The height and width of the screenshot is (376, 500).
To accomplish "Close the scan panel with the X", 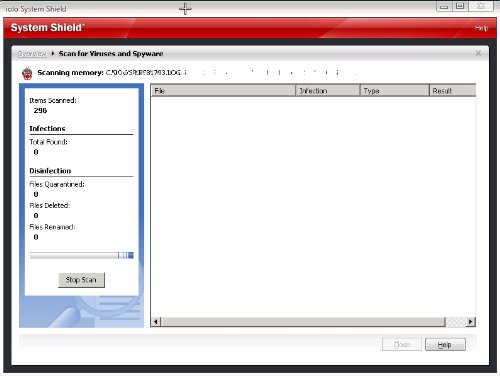I will click(x=478, y=53).
